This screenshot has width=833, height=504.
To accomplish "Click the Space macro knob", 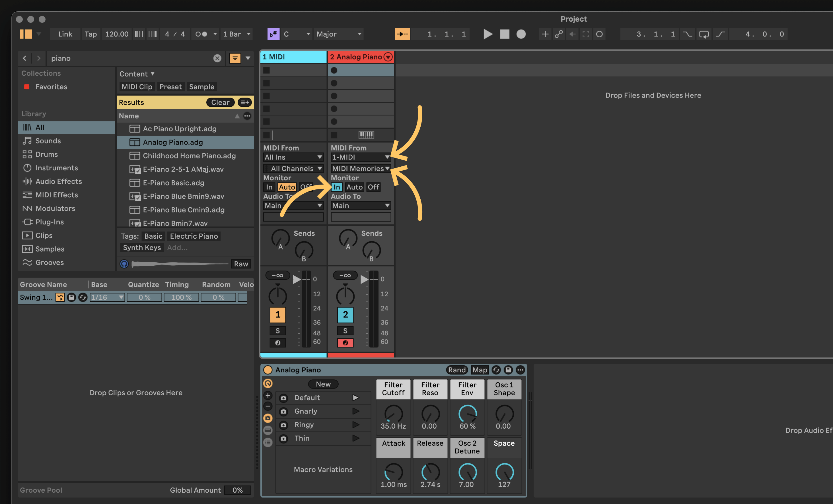I will tap(504, 472).
